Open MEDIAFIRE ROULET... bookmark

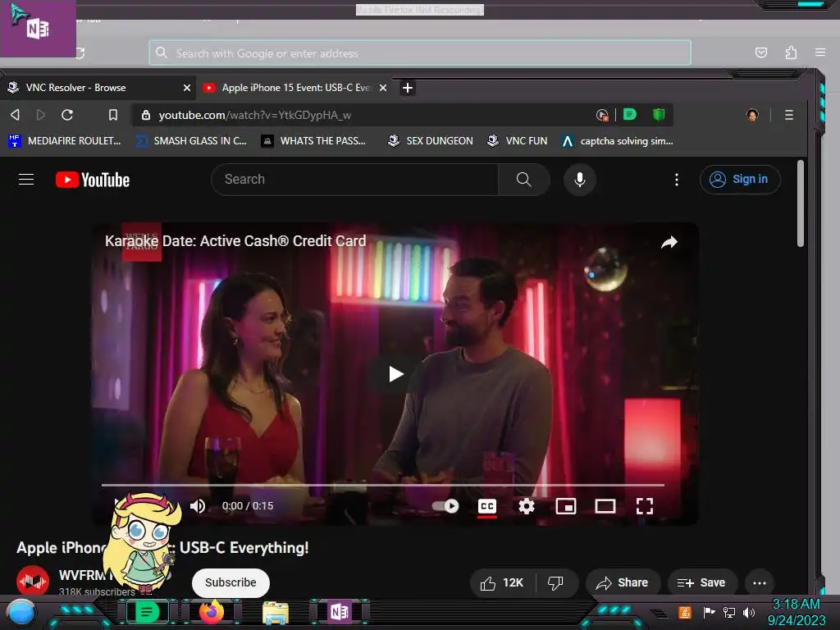[x=65, y=141]
